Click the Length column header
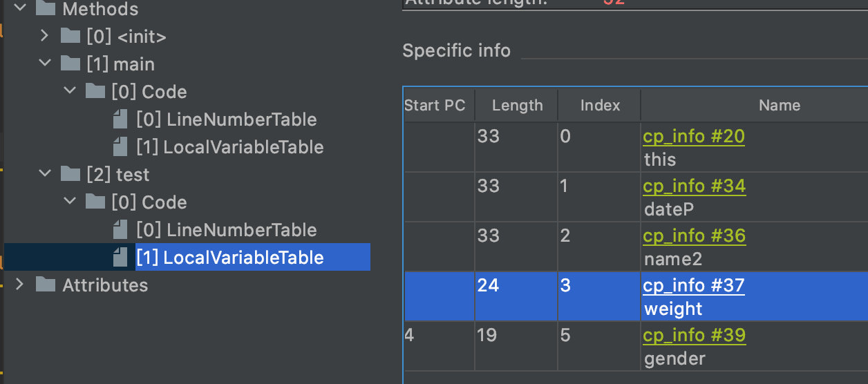 tap(517, 106)
